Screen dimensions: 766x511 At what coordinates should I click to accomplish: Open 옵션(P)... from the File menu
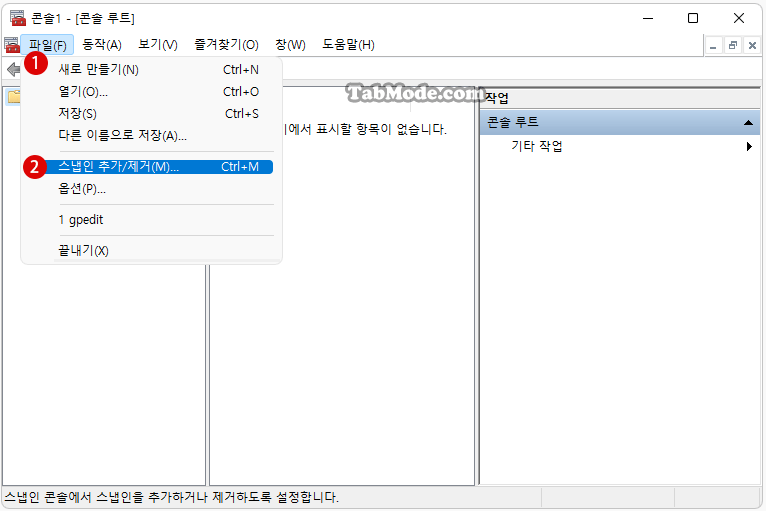(x=151, y=189)
